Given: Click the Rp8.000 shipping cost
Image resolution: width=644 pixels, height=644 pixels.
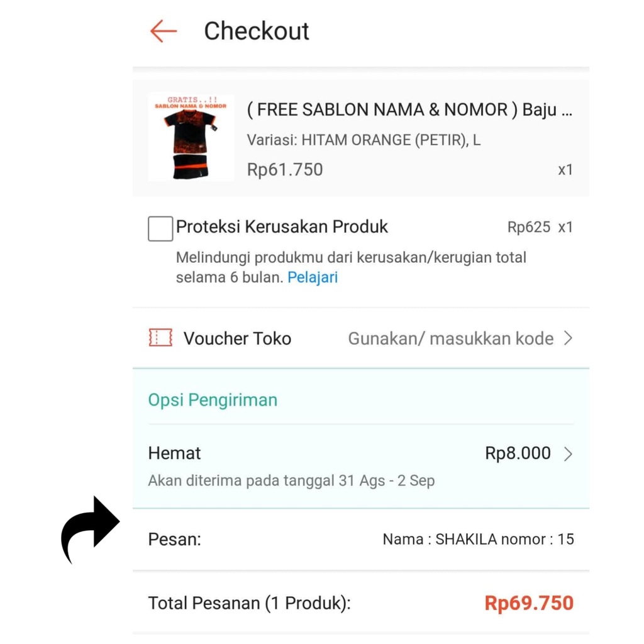Looking at the screenshot, I should (518, 453).
